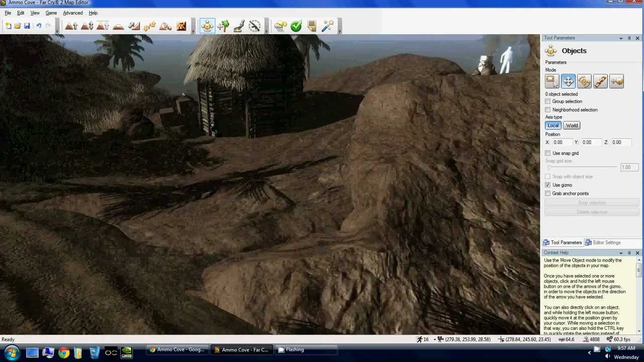This screenshot has height=362, width=644.
Task: Open the Context Help panel dropdown arrow
Action: tap(621, 253)
